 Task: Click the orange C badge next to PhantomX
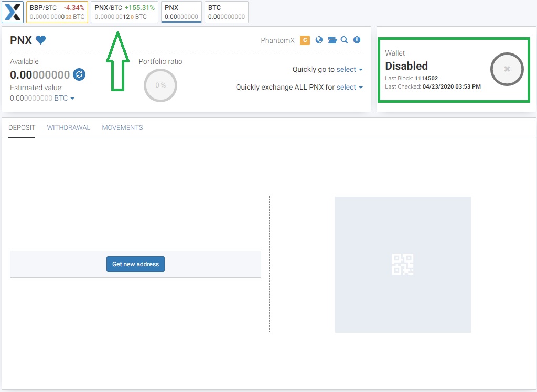click(x=305, y=40)
